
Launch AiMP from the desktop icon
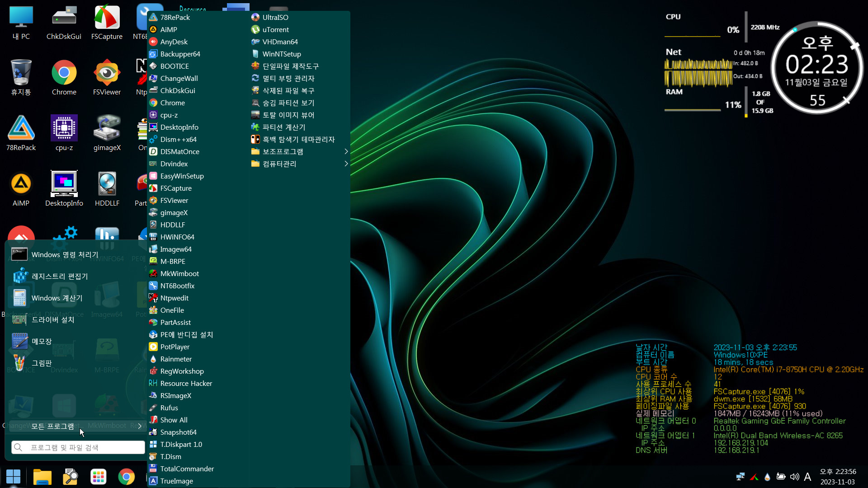(21, 189)
